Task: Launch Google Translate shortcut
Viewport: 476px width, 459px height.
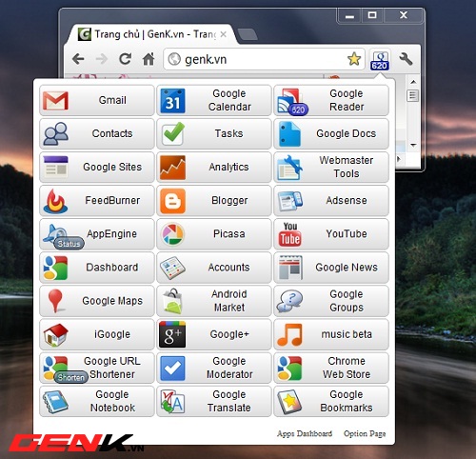Action: pos(214,401)
